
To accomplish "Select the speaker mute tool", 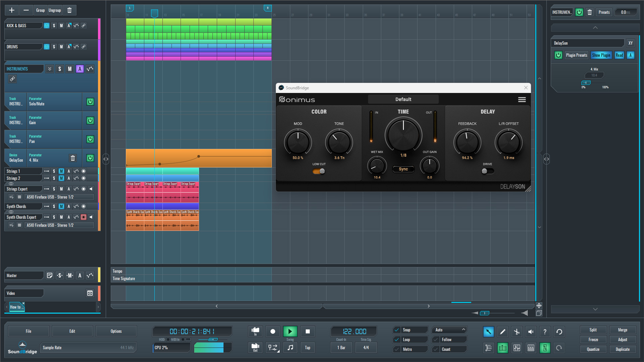I will [531, 332].
